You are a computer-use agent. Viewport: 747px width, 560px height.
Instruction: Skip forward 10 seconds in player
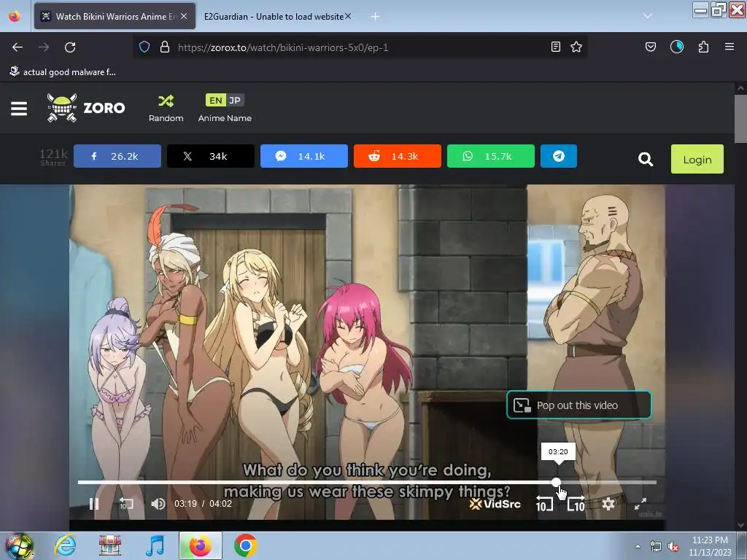tap(576, 504)
